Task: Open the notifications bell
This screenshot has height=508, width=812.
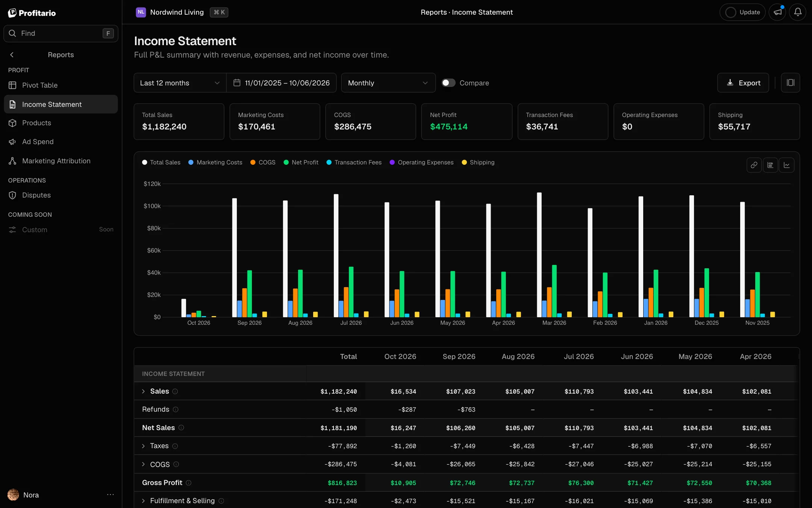Action: point(797,12)
